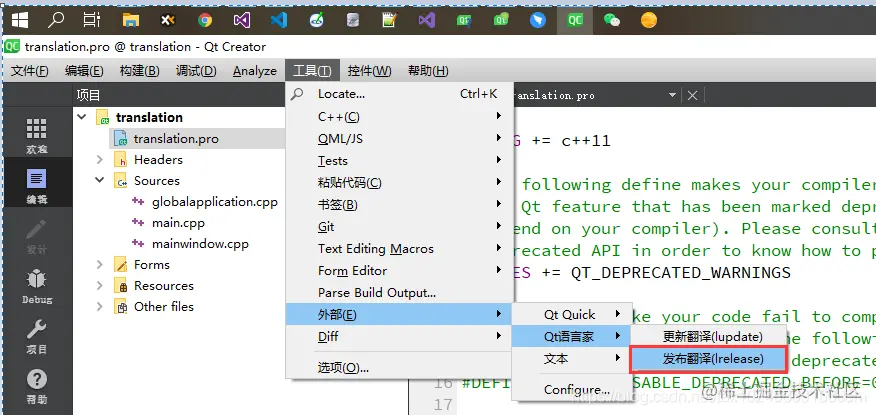Viewport: 876px width, 415px height.
Task: Open Notepad++ from the taskbar
Action: click(x=389, y=21)
